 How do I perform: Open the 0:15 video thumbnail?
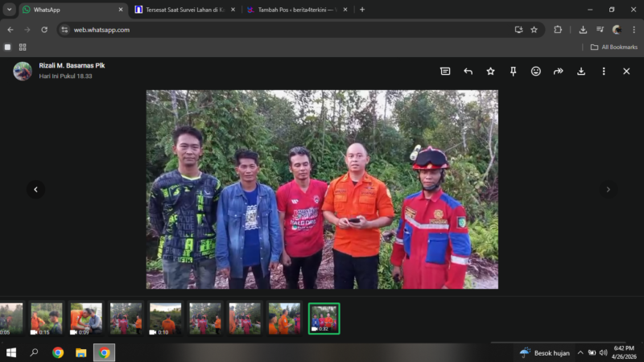click(x=46, y=319)
